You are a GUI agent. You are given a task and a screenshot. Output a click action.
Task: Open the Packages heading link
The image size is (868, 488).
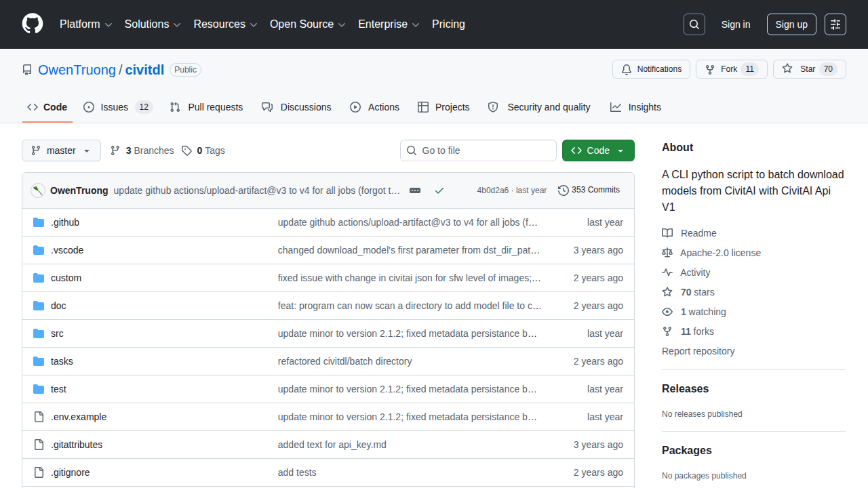687,450
